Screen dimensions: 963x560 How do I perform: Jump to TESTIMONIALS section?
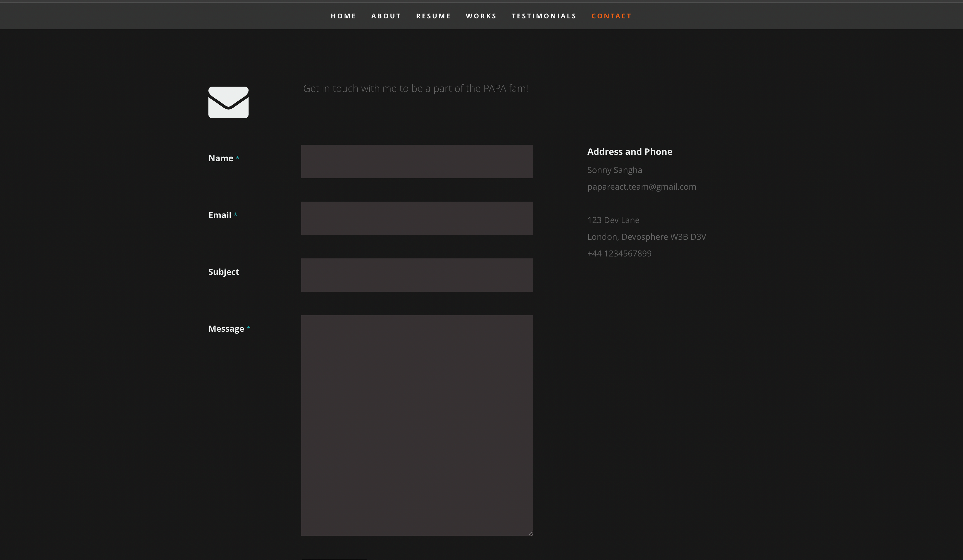click(x=544, y=16)
